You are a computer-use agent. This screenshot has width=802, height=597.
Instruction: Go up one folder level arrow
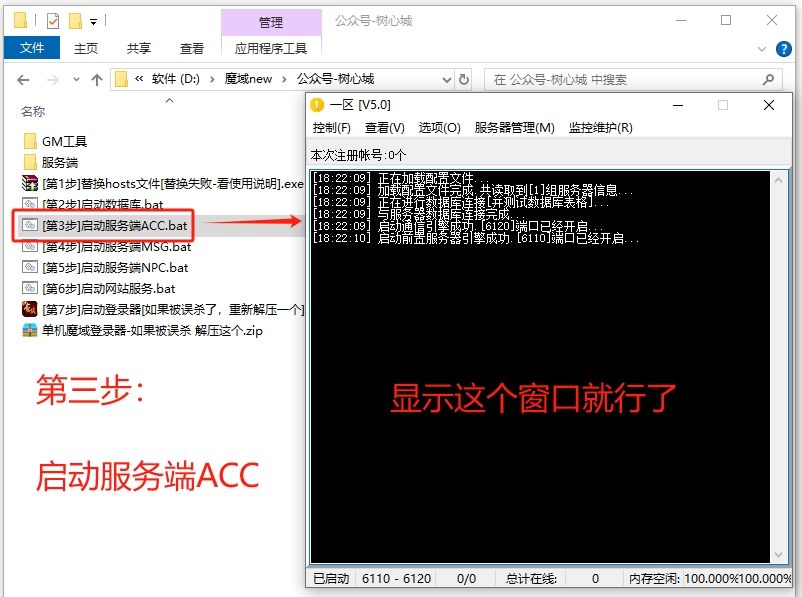click(x=97, y=80)
